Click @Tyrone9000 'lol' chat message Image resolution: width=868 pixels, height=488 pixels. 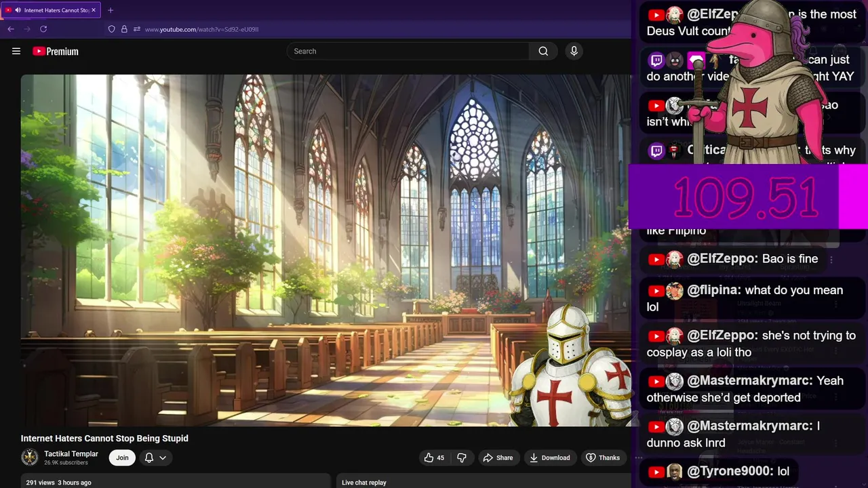click(719, 472)
